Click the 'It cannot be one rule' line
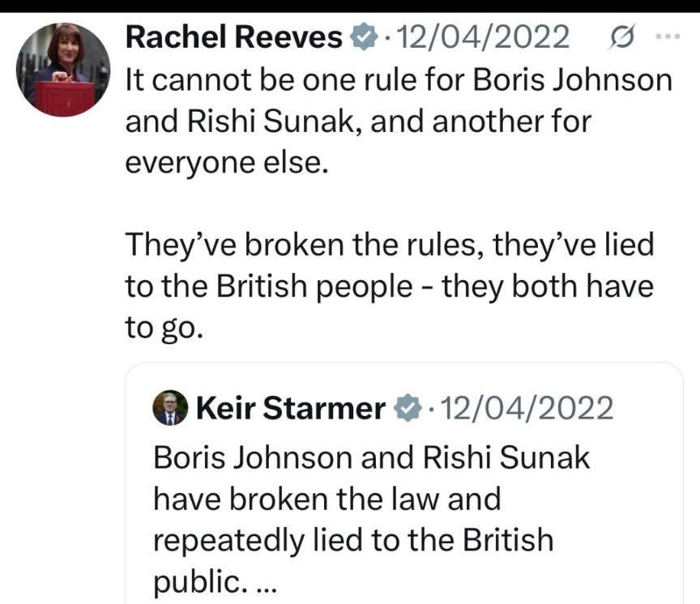Screen dimensions: 700x604 tap(399, 81)
